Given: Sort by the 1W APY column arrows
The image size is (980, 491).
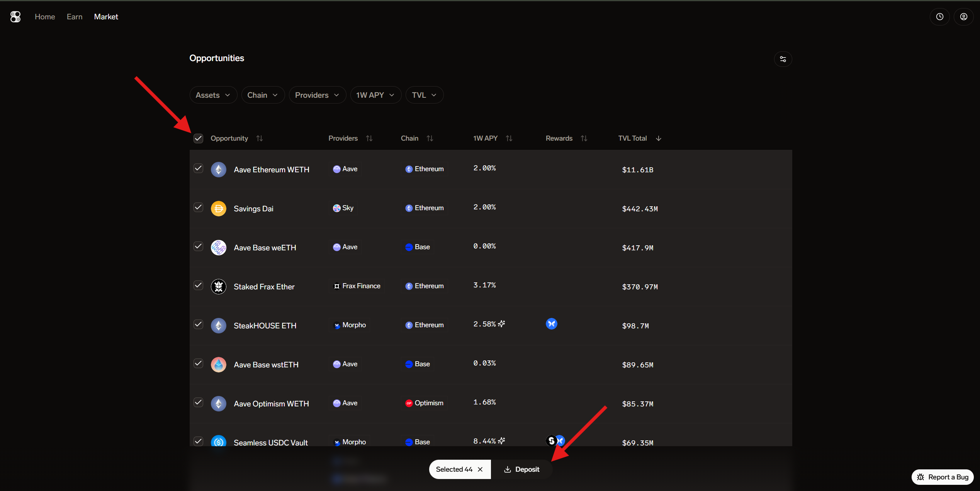Looking at the screenshot, I should click(509, 138).
